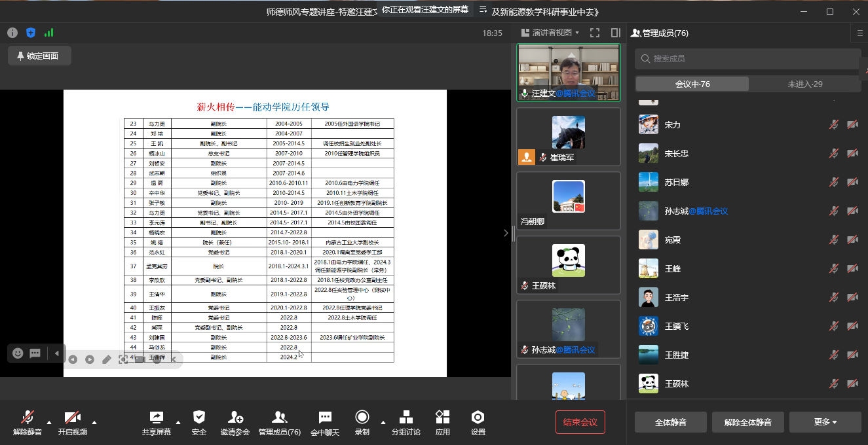Start recording with 录制 icon
Image resolution: width=868 pixels, height=445 pixels.
[362, 422]
